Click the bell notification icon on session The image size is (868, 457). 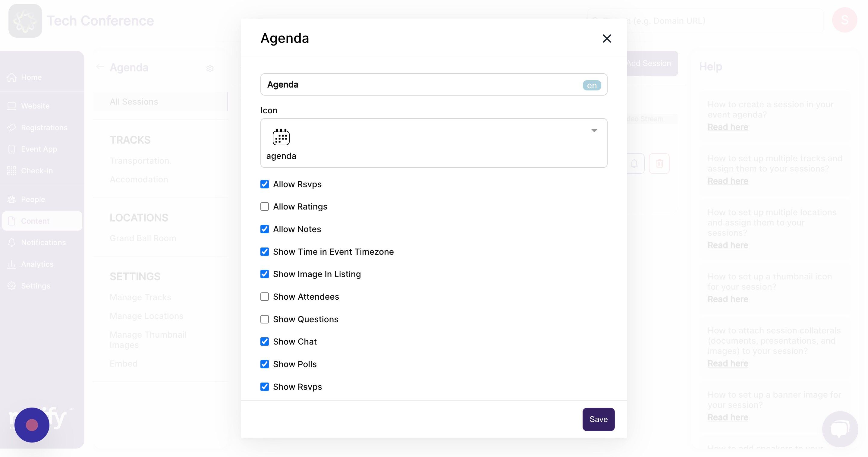pos(634,163)
